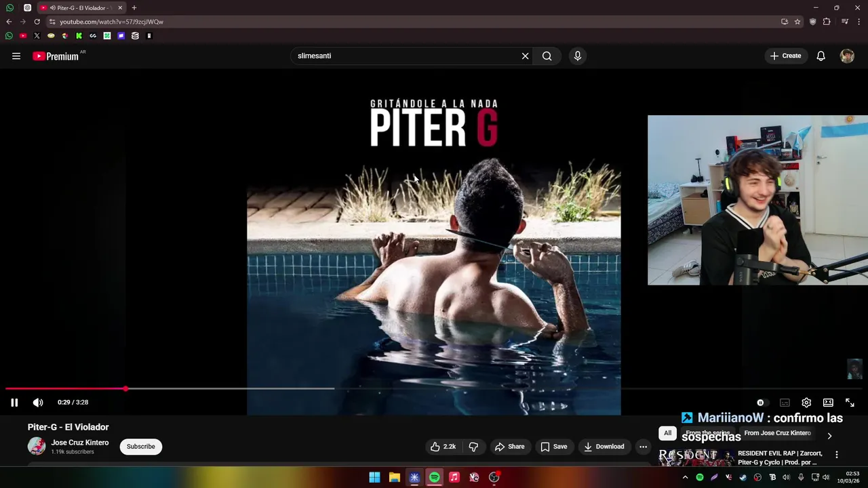This screenshot has height=488, width=868.
Task: Reload the current page
Action: point(37,22)
